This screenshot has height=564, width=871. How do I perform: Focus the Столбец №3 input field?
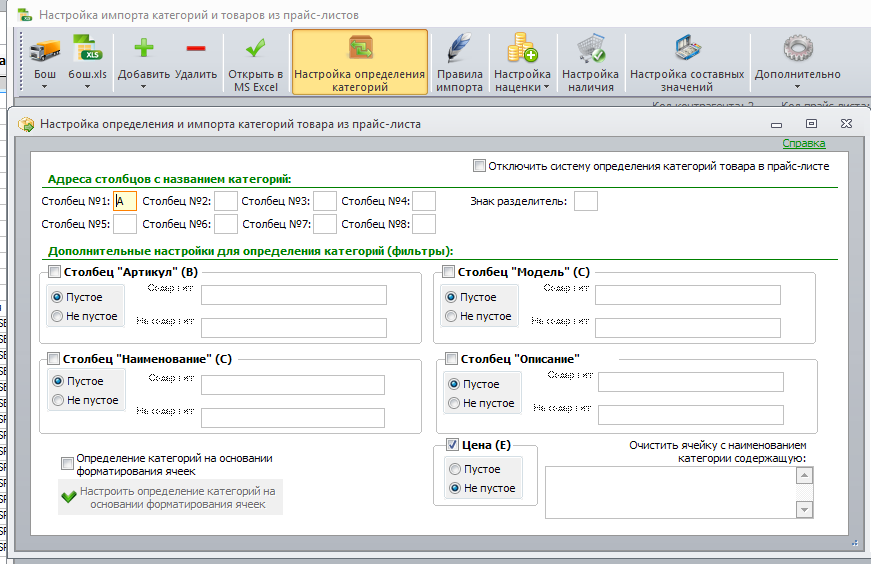pyautogui.click(x=325, y=201)
